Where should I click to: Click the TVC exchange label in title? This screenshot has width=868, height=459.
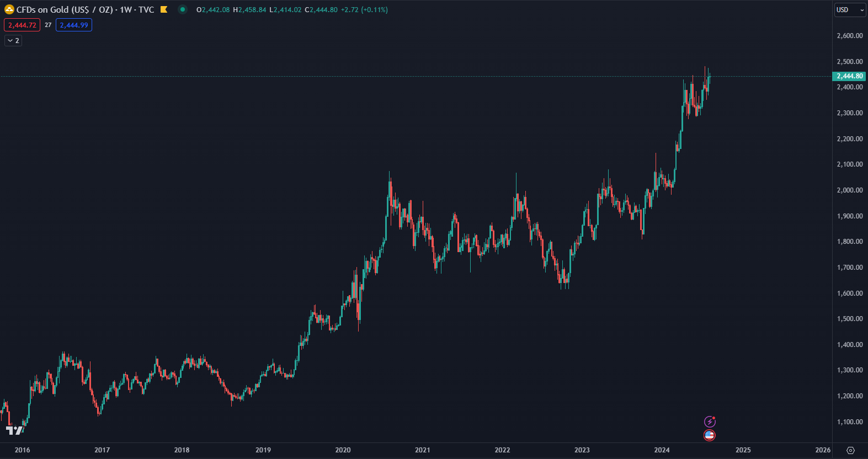point(146,9)
